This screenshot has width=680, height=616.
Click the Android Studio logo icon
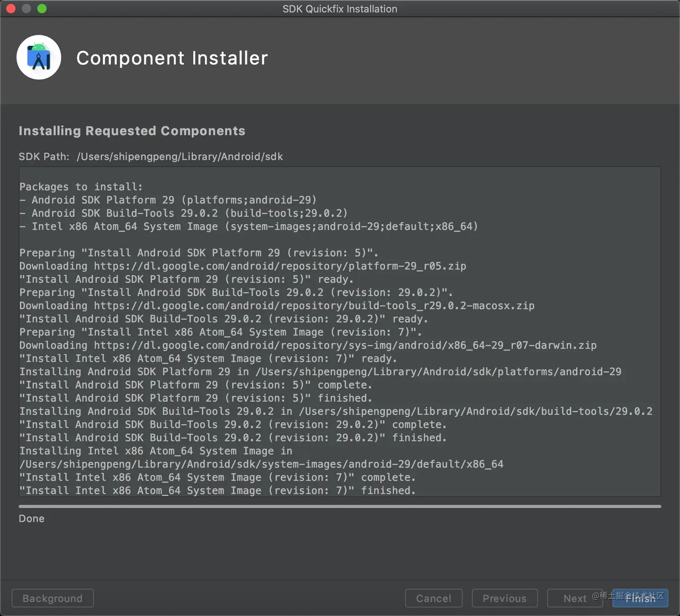[x=39, y=58]
